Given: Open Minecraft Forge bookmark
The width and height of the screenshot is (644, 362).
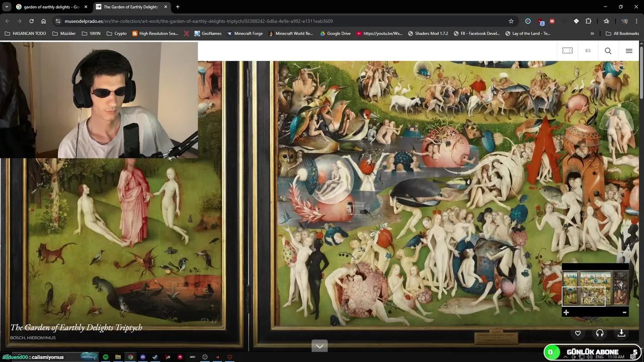Looking at the screenshot, I should 245,34.
